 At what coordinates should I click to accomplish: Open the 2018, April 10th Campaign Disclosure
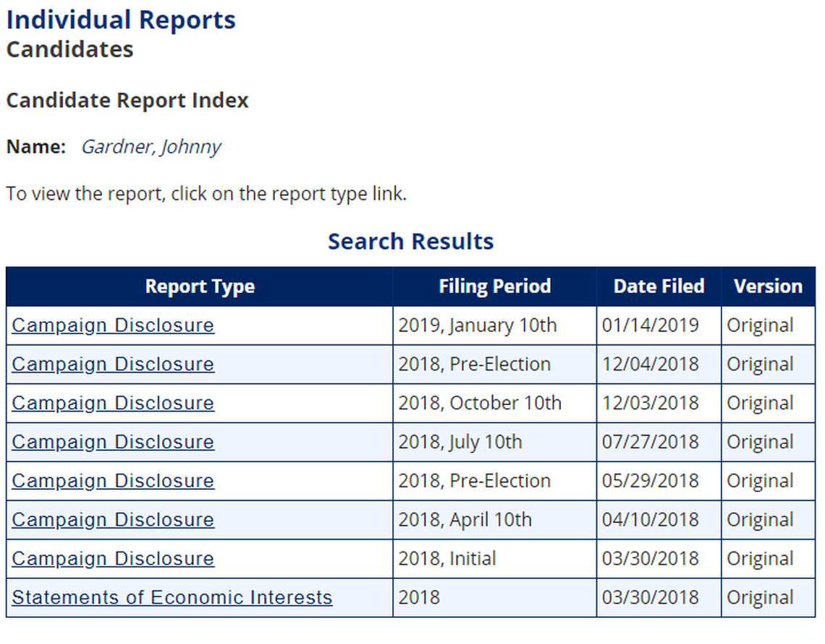[x=112, y=520]
